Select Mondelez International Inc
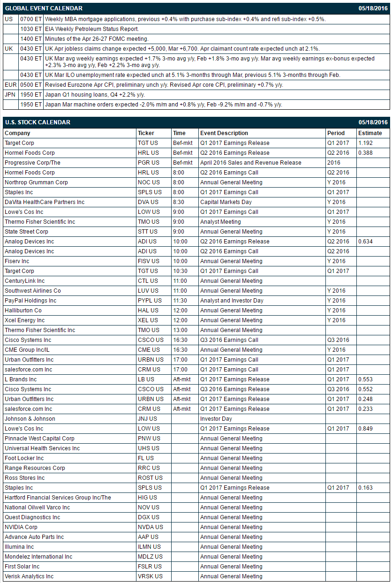Screen dimensions: 392x583 [38, 557]
